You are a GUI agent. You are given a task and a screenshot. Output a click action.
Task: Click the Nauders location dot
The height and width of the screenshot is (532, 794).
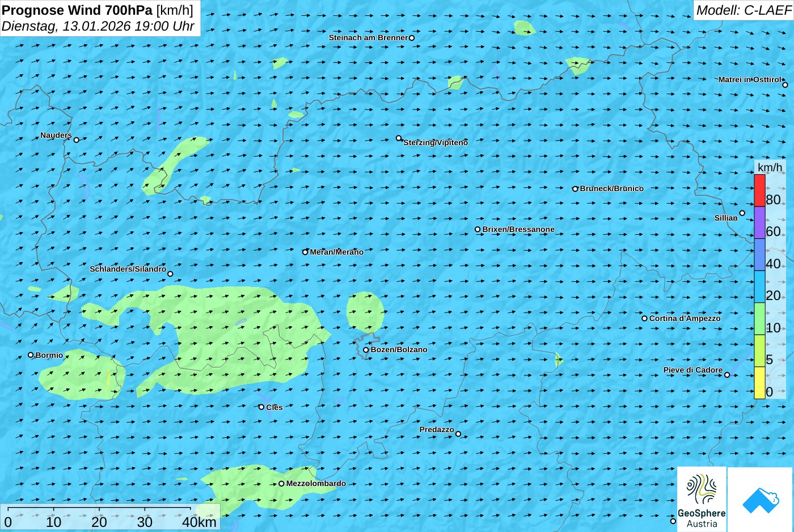pyautogui.click(x=76, y=140)
